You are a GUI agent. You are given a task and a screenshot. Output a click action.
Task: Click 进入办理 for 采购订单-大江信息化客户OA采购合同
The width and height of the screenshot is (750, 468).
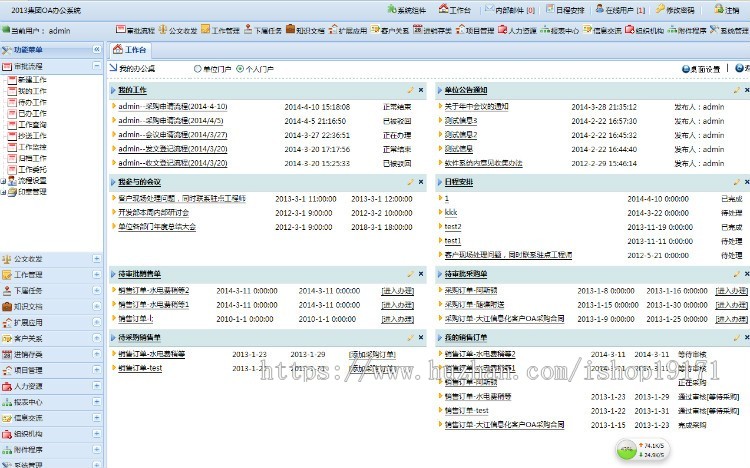coord(731,319)
